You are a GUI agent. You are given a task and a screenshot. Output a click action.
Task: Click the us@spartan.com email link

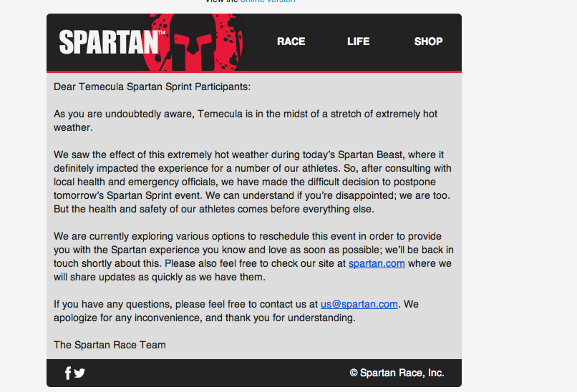(359, 304)
